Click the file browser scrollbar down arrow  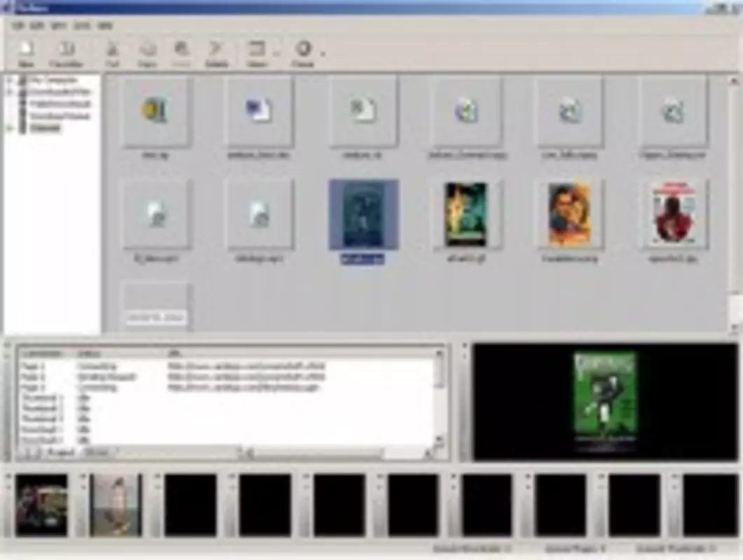point(734,327)
